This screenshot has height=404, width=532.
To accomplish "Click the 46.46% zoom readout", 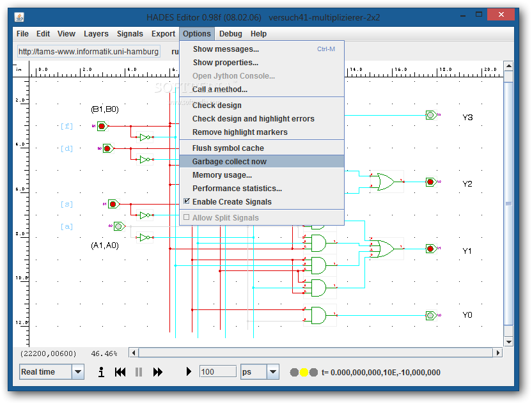I will tap(104, 353).
